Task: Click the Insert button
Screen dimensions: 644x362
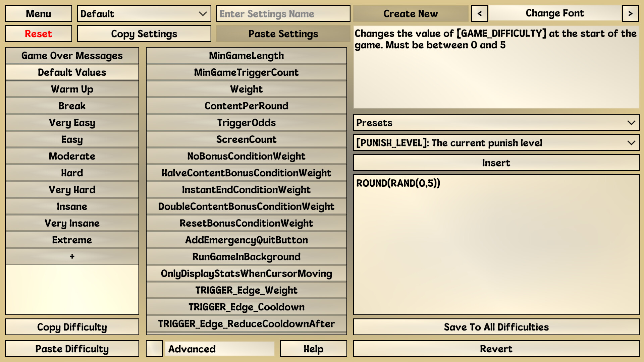Action: [x=496, y=163]
